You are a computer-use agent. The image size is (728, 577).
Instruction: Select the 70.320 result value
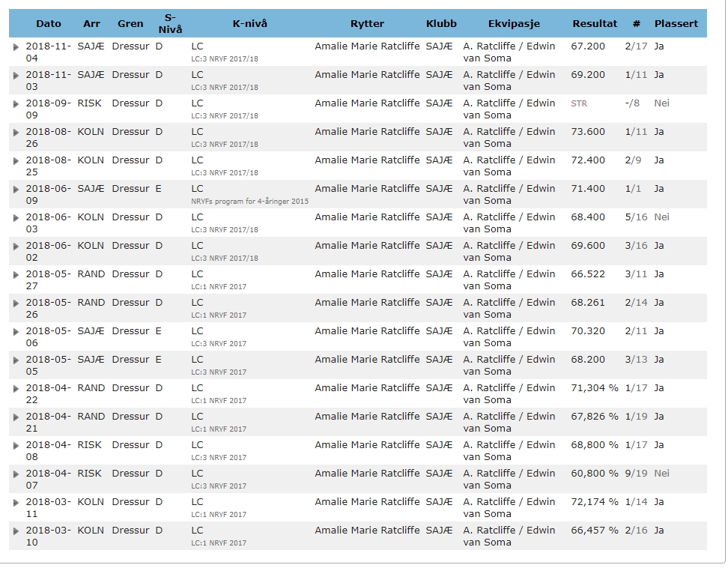tap(588, 330)
